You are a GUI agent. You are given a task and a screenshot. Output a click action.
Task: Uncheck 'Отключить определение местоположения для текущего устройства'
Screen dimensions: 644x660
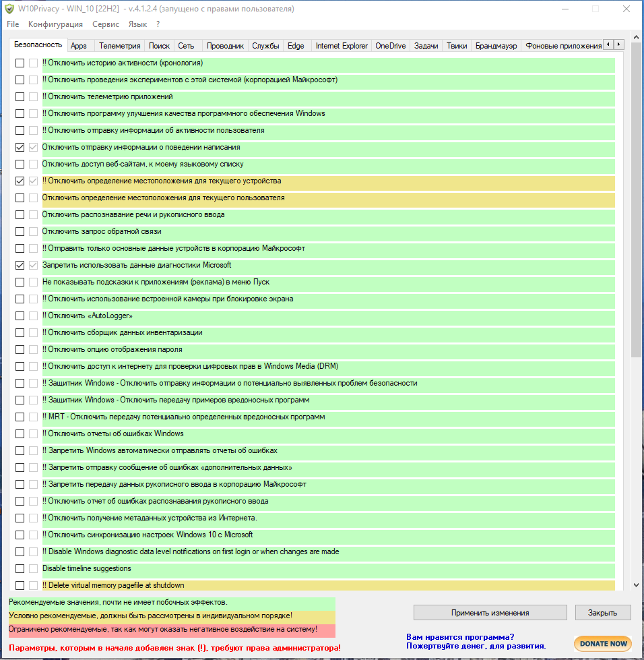tap(20, 181)
